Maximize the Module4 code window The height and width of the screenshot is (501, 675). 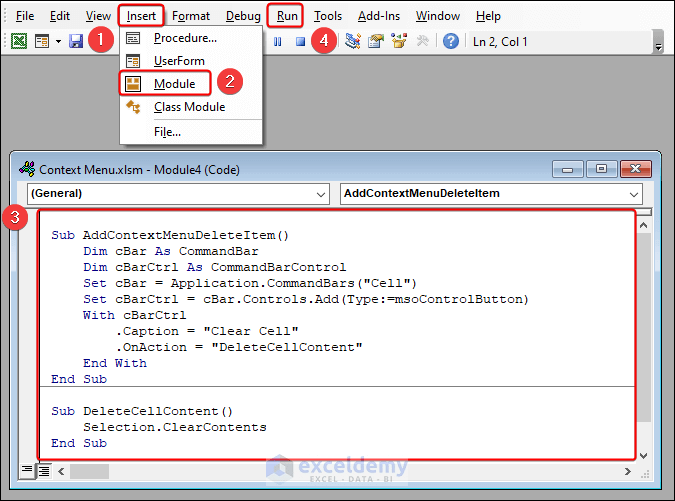click(601, 169)
